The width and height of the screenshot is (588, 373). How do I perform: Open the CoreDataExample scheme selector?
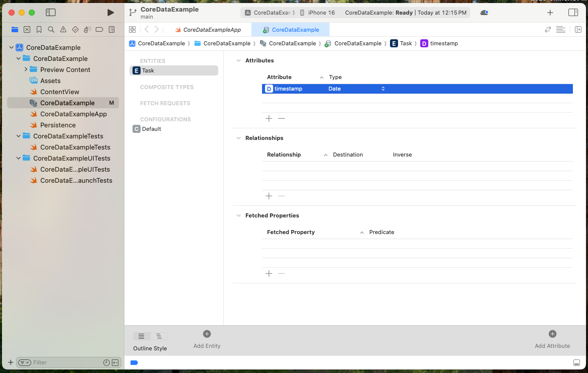[268, 13]
